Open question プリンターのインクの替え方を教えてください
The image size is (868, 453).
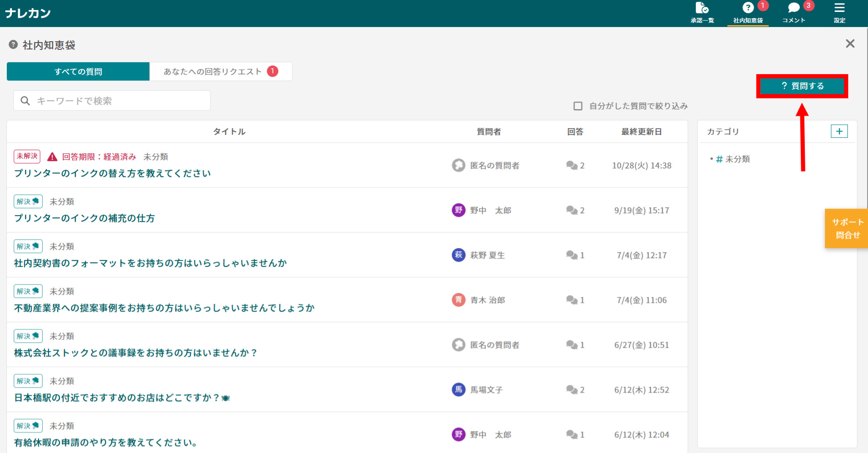[x=113, y=173]
